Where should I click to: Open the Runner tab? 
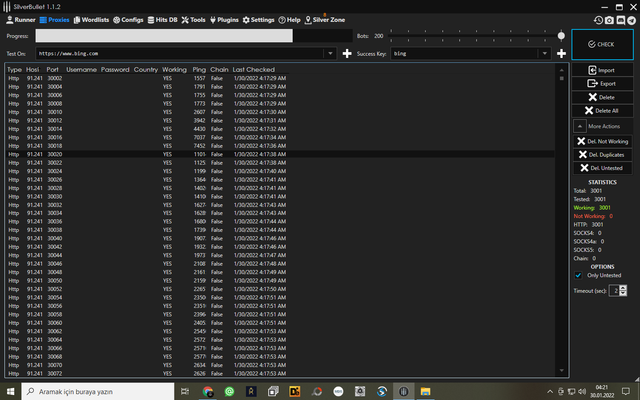pyautogui.click(x=21, y=20)
